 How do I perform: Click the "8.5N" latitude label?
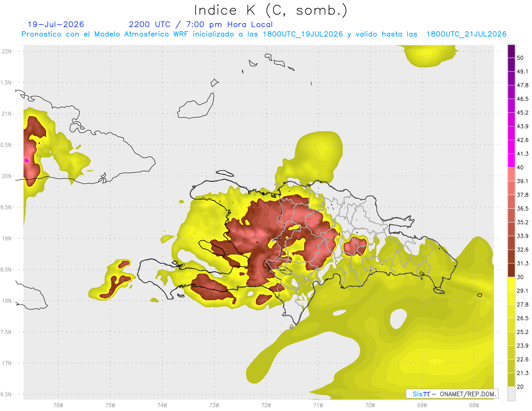7,270
